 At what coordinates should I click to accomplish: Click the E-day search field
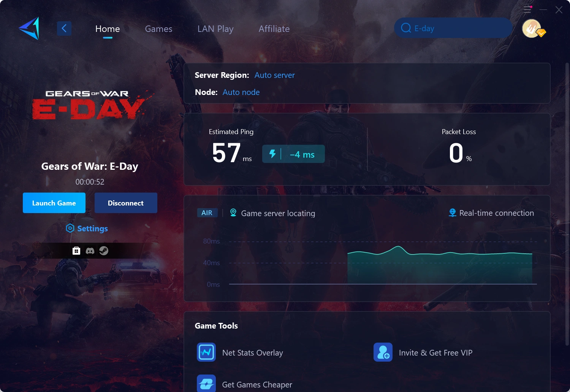pos(453,28)
